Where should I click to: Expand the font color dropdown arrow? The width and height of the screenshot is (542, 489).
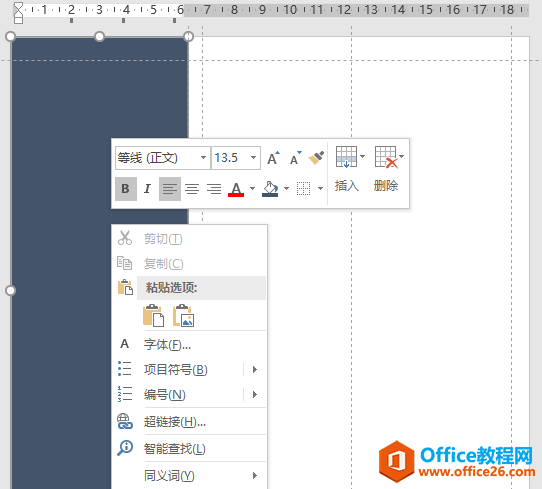click(x=252, y=189)
